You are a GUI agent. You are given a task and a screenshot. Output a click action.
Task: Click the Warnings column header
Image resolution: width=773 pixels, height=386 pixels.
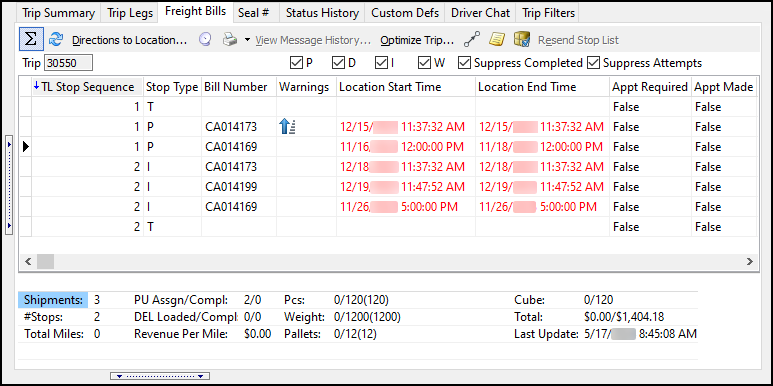[306, 87]
